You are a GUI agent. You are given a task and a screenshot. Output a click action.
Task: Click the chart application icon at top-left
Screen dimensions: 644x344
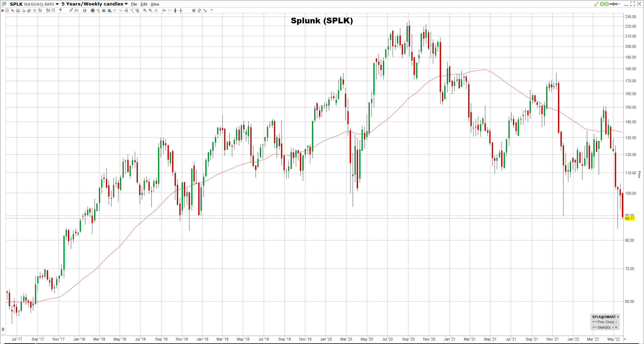4,4
